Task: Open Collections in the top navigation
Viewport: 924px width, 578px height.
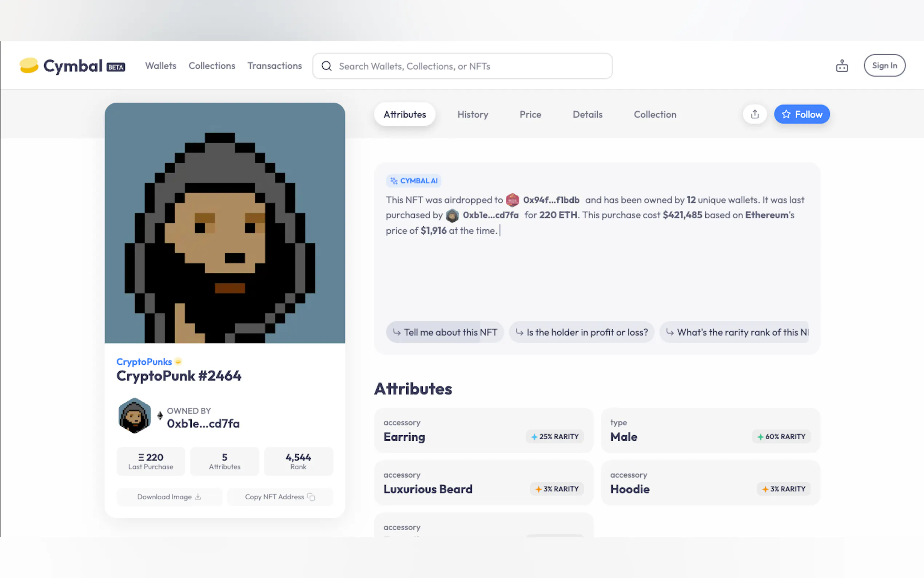Action: click(212, 66)
